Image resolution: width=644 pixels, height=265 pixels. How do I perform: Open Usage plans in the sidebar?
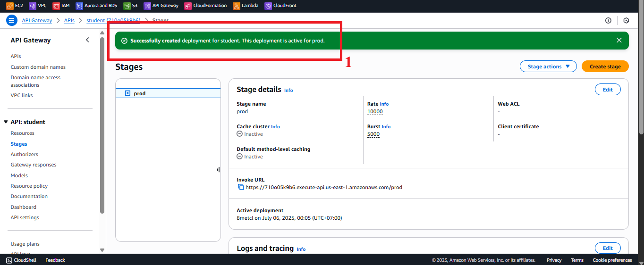point(25,244)
